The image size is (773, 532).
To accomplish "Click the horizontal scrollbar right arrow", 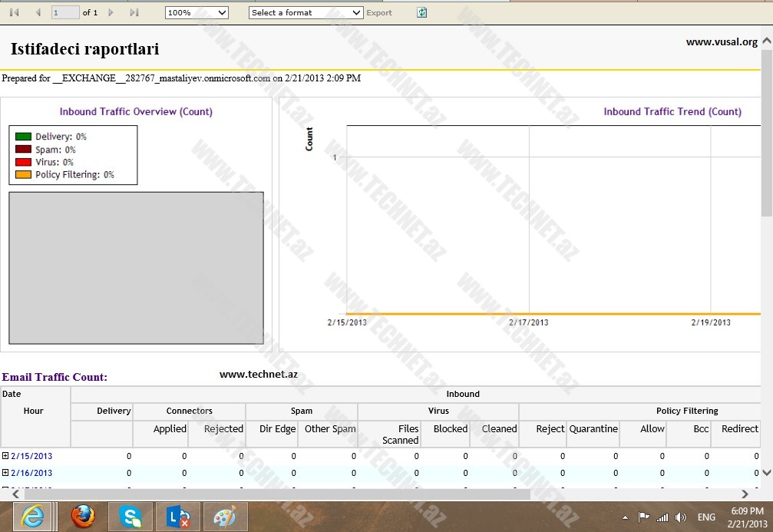I will click(744, 494).
